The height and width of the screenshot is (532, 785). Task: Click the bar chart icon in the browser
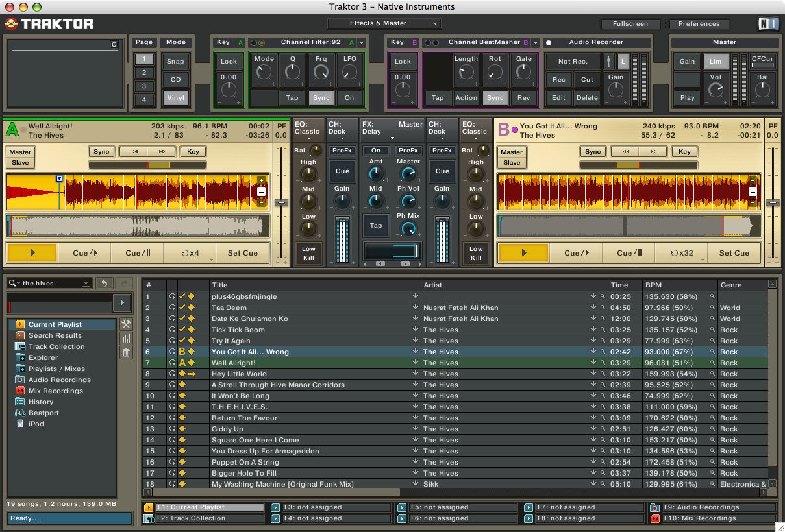[x=127, y=339]
